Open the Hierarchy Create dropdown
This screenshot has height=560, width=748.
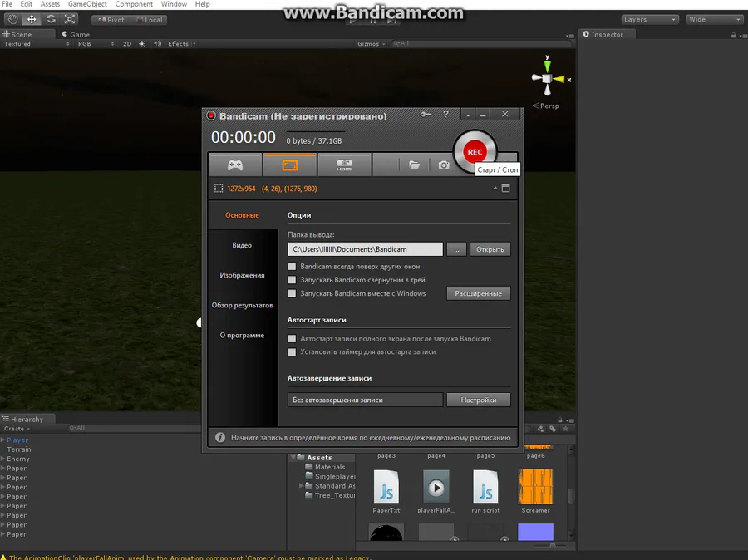(17, 429)
